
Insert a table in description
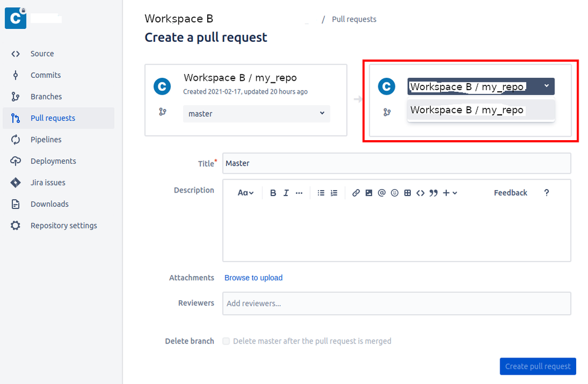point(408,193)
